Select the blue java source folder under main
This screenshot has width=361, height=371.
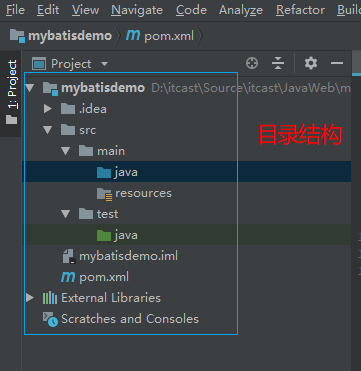[x=187, y=172]
